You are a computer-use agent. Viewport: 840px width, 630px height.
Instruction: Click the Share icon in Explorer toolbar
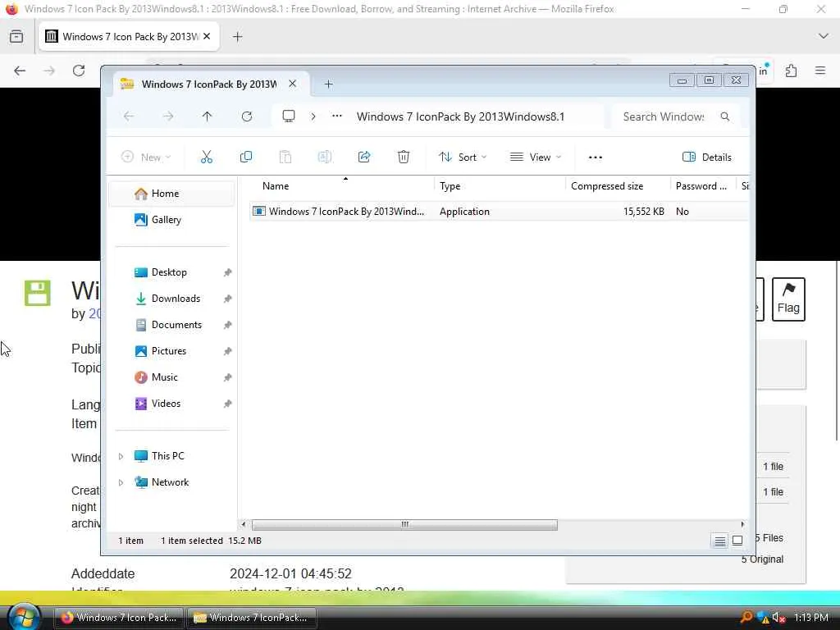click(x=364, y=157)
